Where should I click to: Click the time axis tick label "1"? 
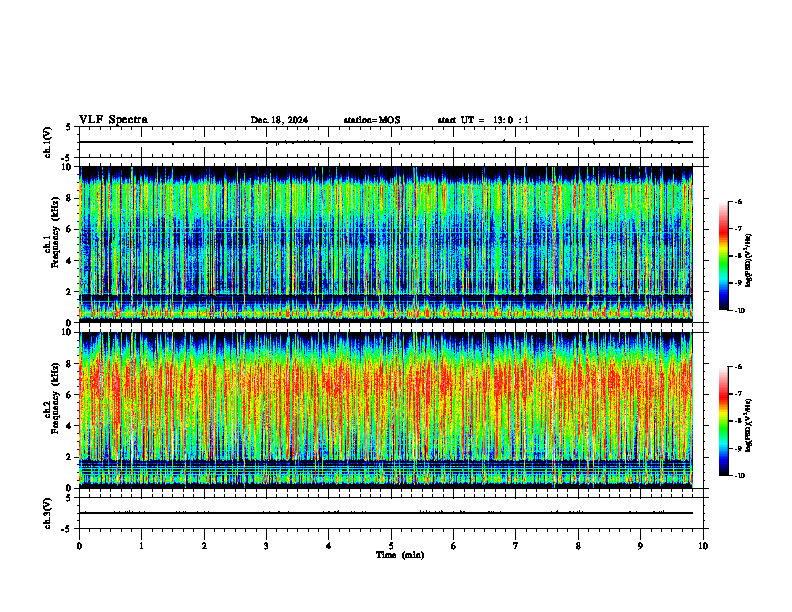[x=141, y=546]
